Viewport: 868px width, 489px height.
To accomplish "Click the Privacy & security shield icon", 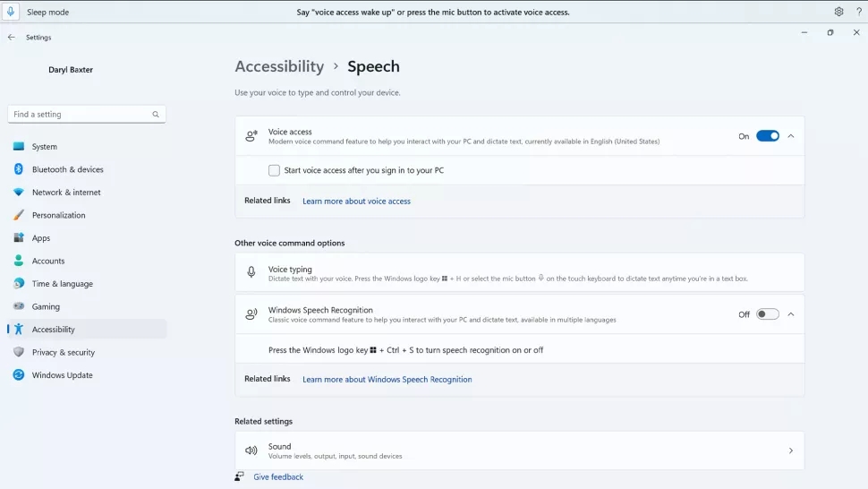I will (x=19, y=352).
